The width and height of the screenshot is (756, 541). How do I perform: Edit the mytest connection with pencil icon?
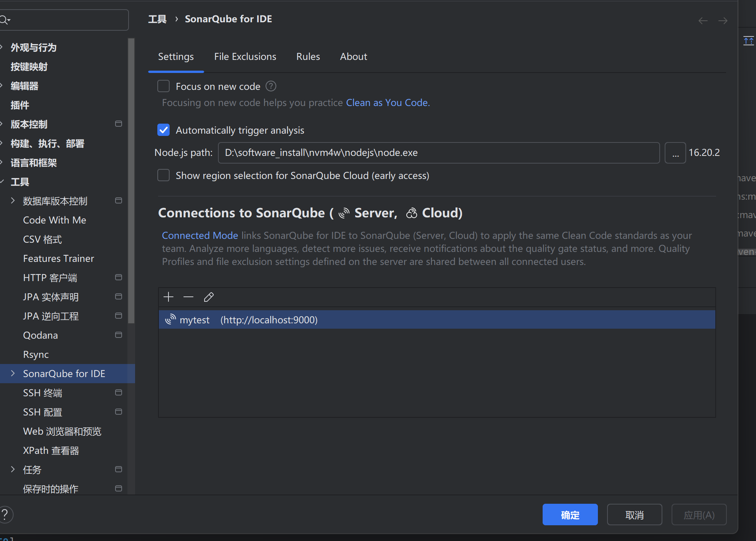(x=209, y=296)
